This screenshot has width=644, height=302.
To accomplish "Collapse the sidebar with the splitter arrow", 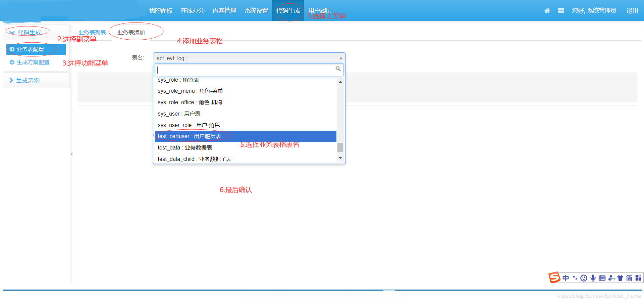I will coord(71,154).
